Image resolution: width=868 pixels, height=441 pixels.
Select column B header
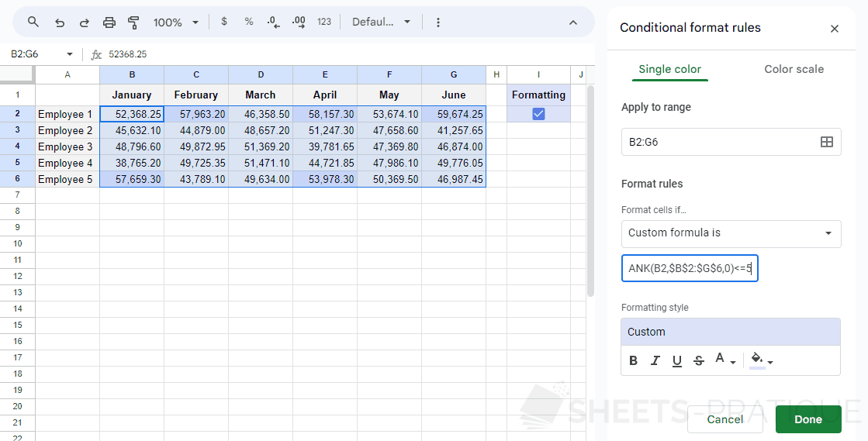(132, 74)
